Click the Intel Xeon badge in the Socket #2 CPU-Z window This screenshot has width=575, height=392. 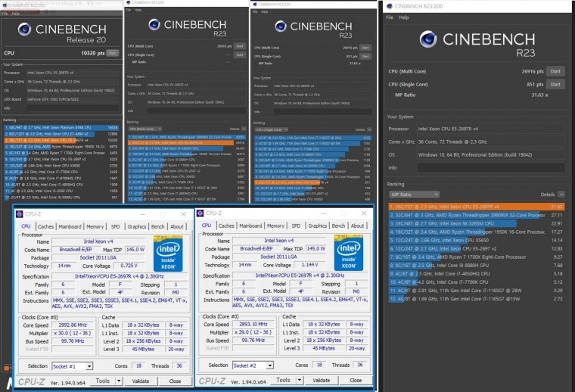click(x=349, y=254)
